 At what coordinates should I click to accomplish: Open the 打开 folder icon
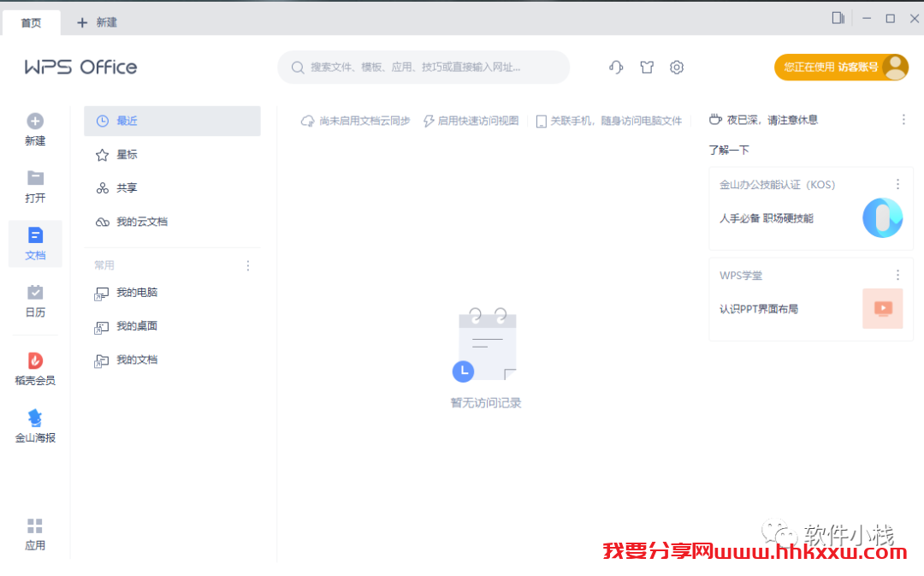coord(35,177)
